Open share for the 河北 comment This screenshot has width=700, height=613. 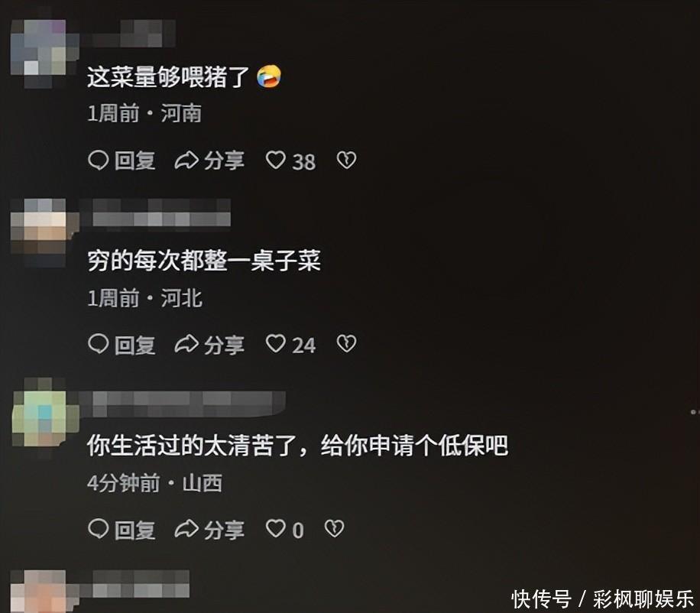tap(210, 345)
